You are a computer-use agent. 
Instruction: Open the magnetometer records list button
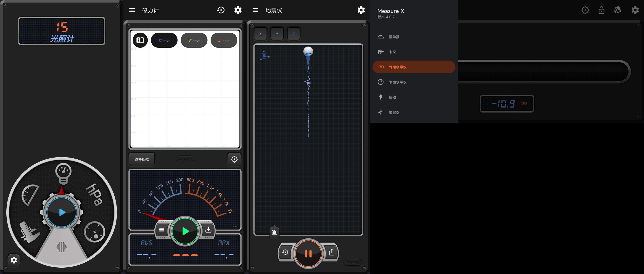pos(162,229)
